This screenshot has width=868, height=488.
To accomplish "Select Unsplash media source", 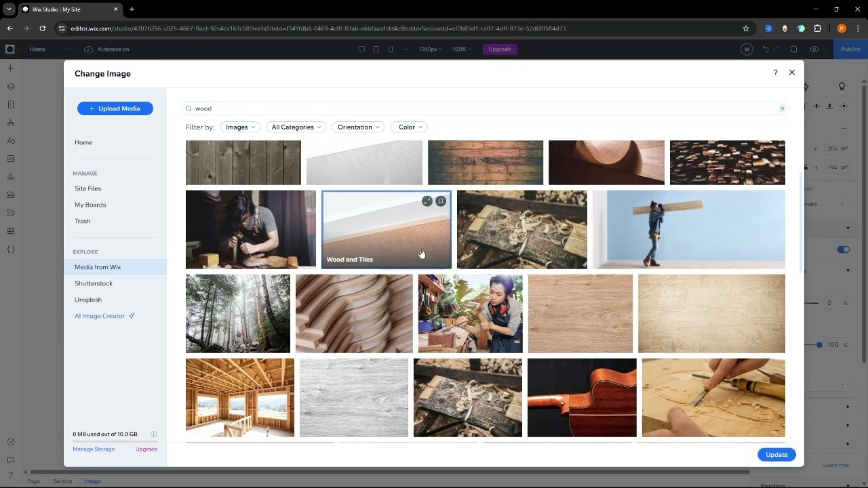I will [88, 300].
